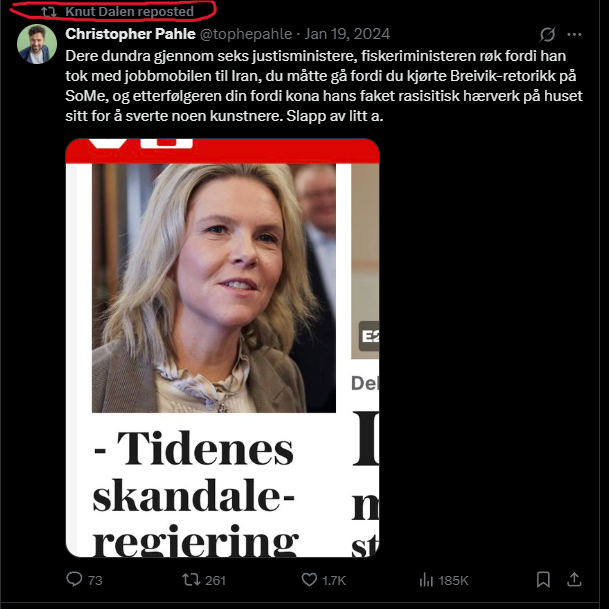Click the Christopher Pahle display name

130,34
